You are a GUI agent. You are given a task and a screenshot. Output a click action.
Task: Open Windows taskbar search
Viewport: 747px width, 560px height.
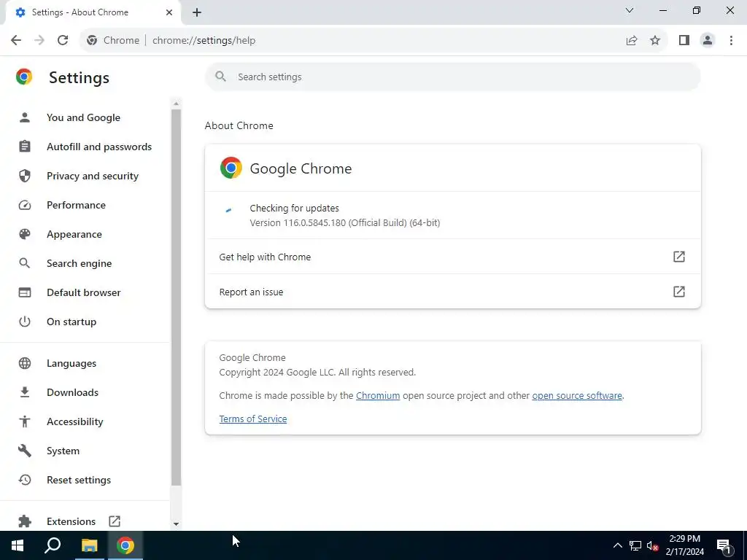coord(53,545)
